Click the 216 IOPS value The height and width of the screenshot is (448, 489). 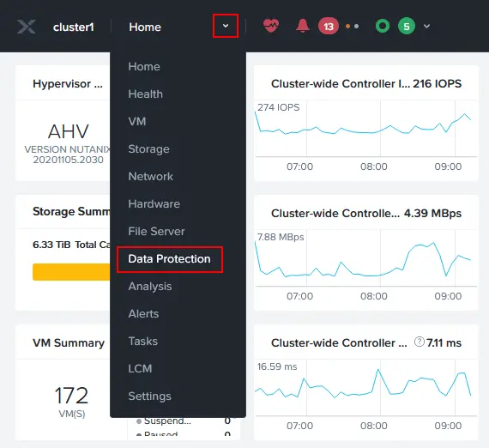[437, 83]
